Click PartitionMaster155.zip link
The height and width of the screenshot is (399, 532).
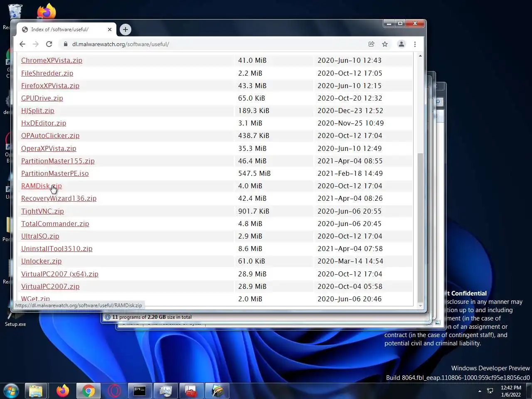58,161
